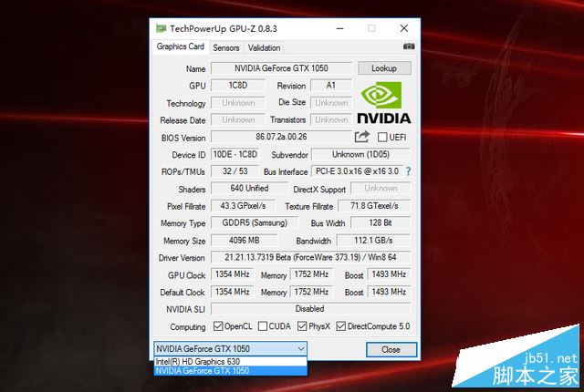Viewport: 584px width, 392px height.
Task: Click the Bus Interface field PCI-E 3.0
Action: pos(357,171)
